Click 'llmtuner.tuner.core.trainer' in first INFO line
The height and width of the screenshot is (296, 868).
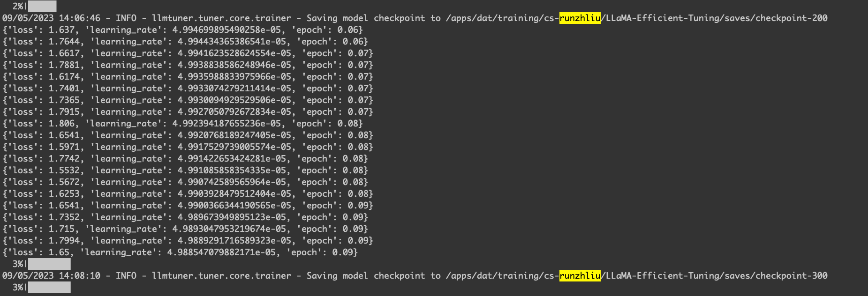pyautogui.click(x=221, y=18)
